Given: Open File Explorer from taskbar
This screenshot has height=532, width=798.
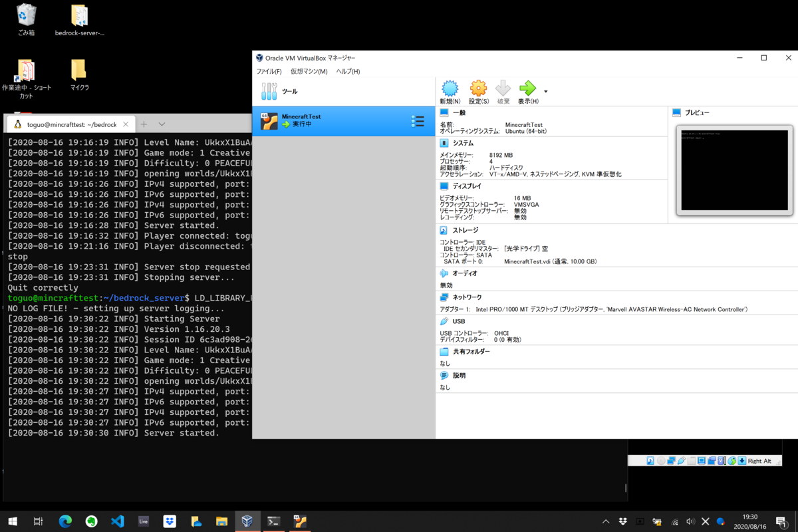Looking at the screenshot, I should pos(221,522).
